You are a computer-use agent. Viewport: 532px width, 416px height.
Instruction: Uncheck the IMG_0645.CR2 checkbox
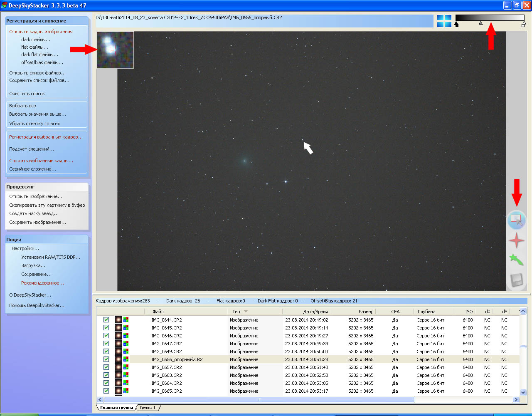tap(106, 328)
